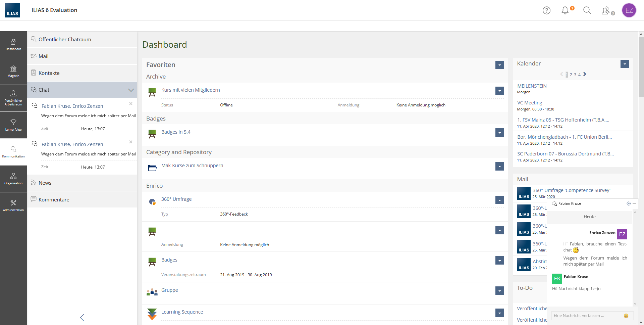The image size is (644, 325).
Task: Minimize the Fabian Kruse chat window
Action: pyautogui.click(x=634, y=203)
